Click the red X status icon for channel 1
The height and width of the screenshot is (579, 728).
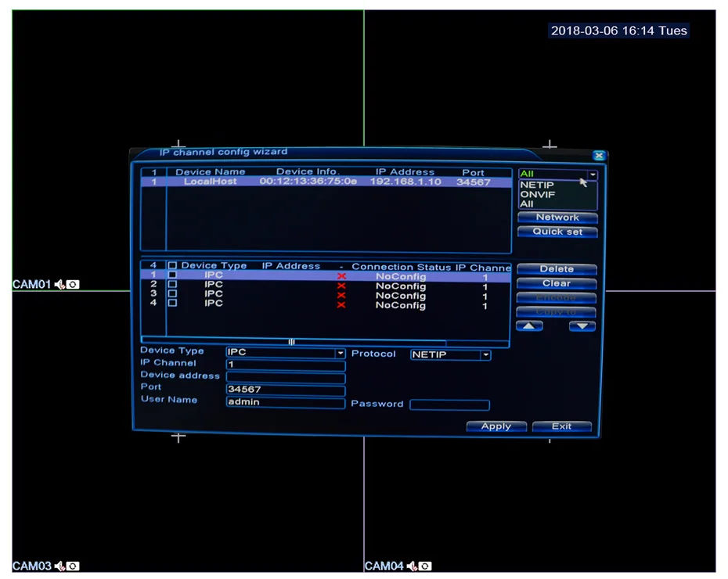coord(341,276)
